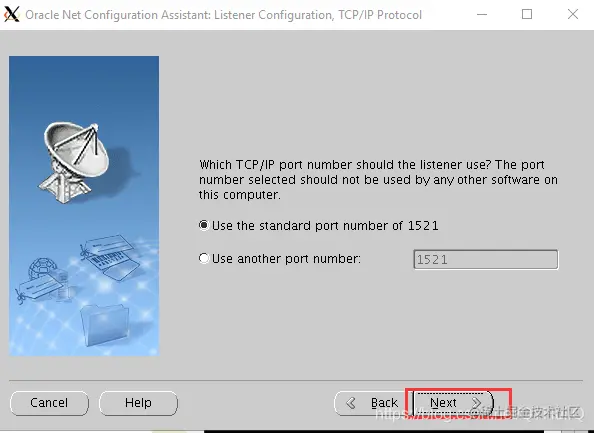Click the laptop graphic in side banner
The width and height of the screenshot is (594, 433).
110,257
